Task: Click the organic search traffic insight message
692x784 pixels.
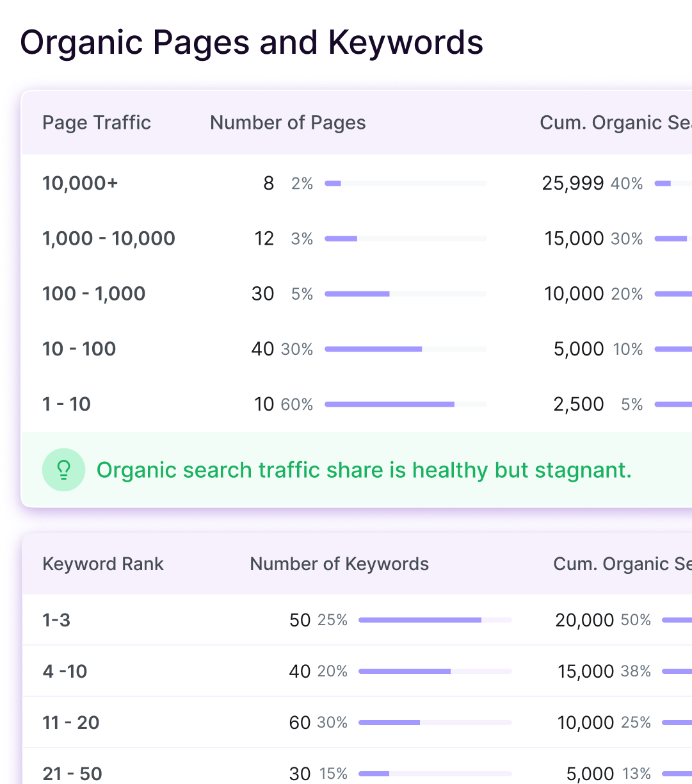Action: 364,470
